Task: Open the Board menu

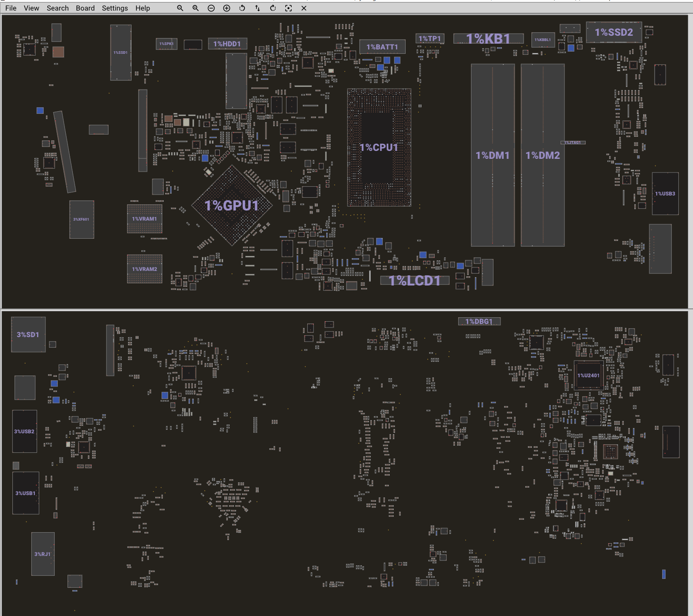Action: 85,8
